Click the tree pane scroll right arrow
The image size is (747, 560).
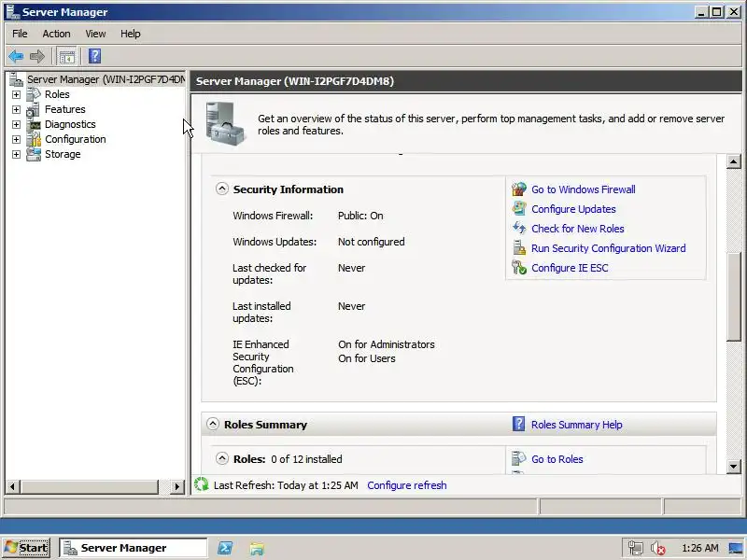pyautogui.click(x=177, y=486)
